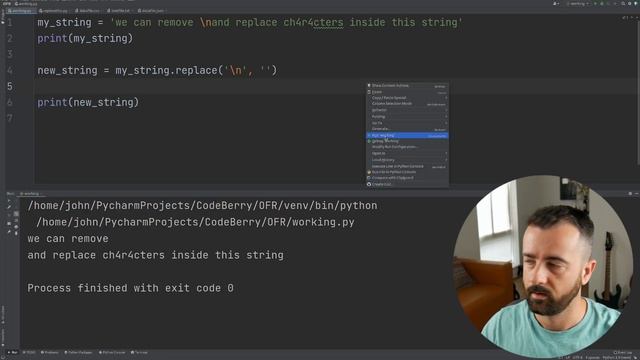The image size is (640, 360).
Task: Expand the "Refactor" submenu
Action: click(407, 110)
